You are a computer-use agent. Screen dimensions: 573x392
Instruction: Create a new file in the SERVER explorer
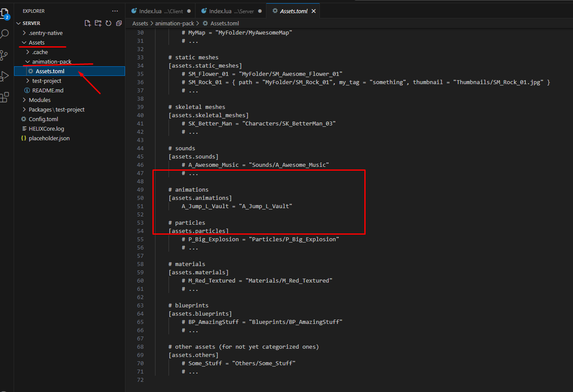coord(88,23)
